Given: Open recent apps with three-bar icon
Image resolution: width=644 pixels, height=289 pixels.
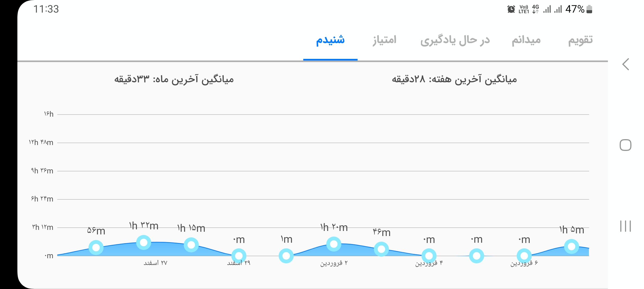Looking at the screenshot, I should (626, 226).
